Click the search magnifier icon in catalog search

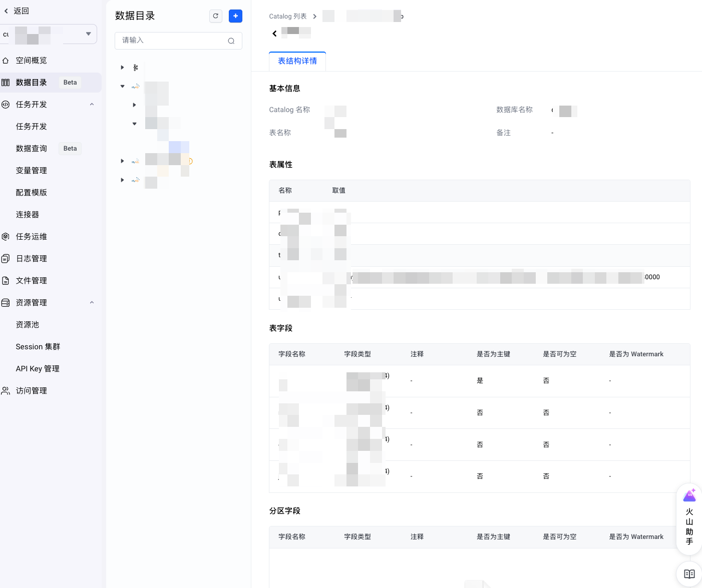[231, 41]
